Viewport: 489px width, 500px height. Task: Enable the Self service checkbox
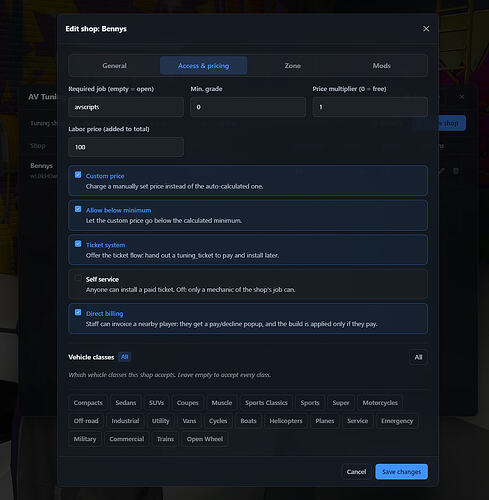78,278
